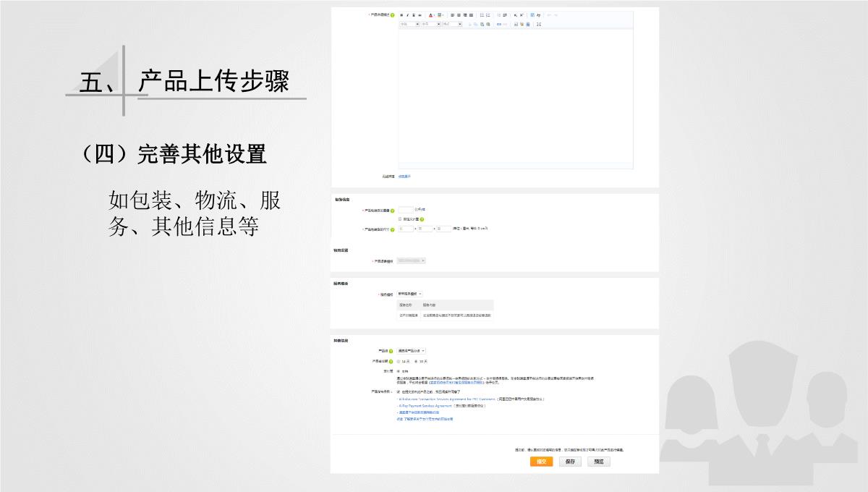Screen dimensions: 868x492
Task: Click the orange 提交 submit button
Action: [541, 461]
